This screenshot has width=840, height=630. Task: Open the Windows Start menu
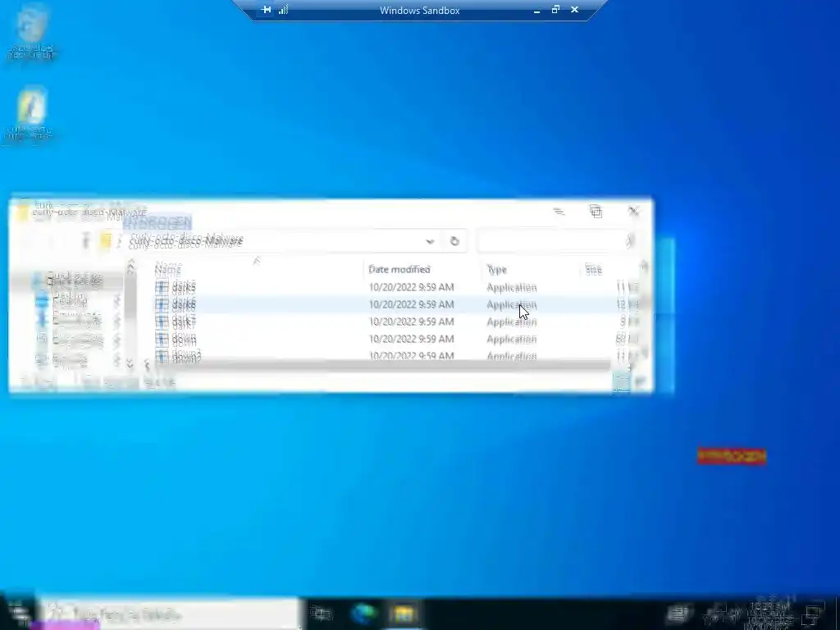(x=20, y=613)
